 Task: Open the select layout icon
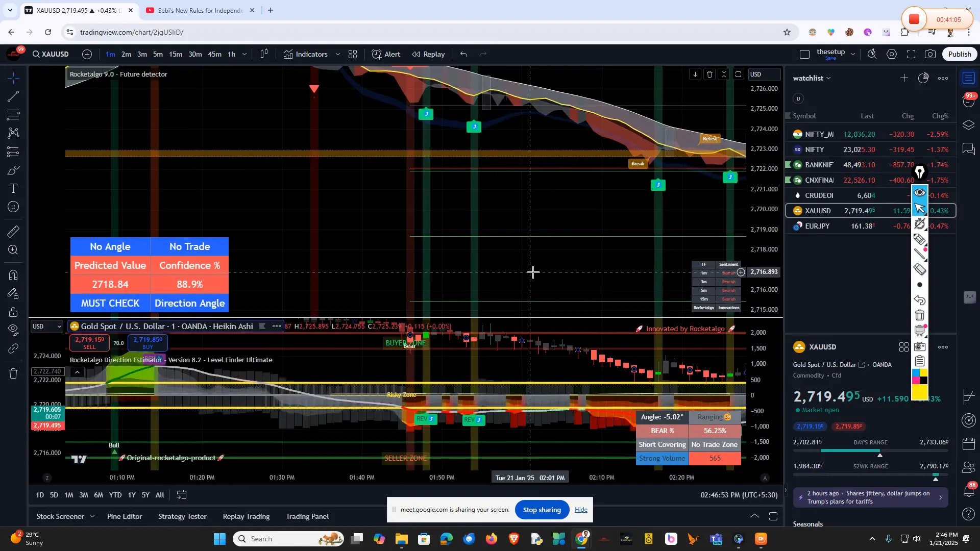805,55
